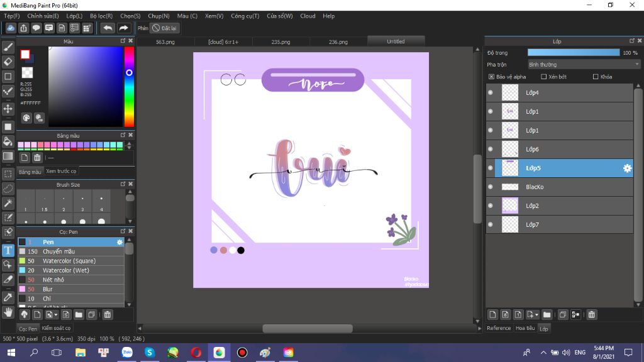Switch to the 236.png tab
This screenshot has height=362, width=644.
coord(338,41)
